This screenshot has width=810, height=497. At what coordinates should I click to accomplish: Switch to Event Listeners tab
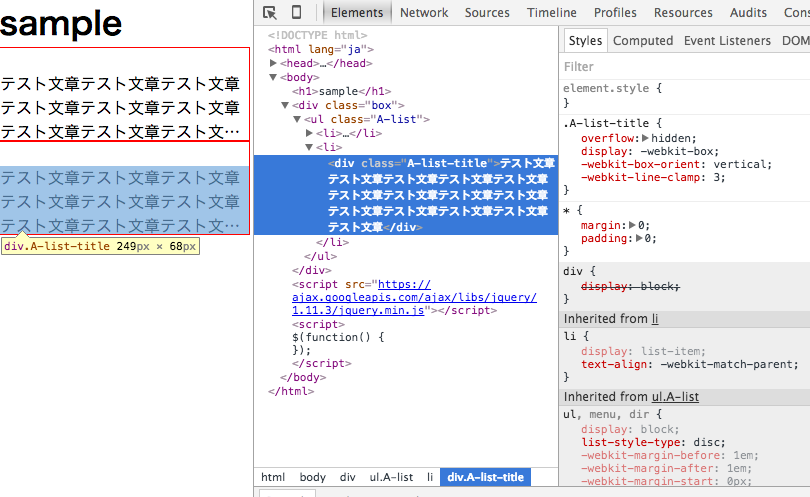click(727, 41)
